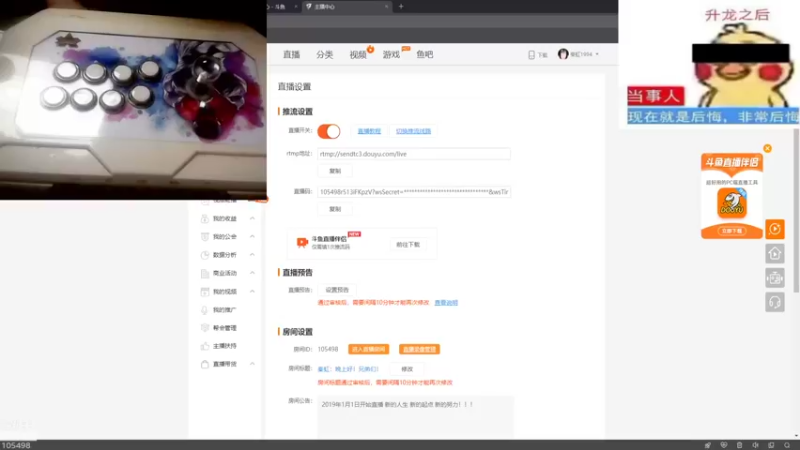This screenshot has height=450, width=800.
Task: Click the bottom bar speaker volume icon
Action: 755,445
